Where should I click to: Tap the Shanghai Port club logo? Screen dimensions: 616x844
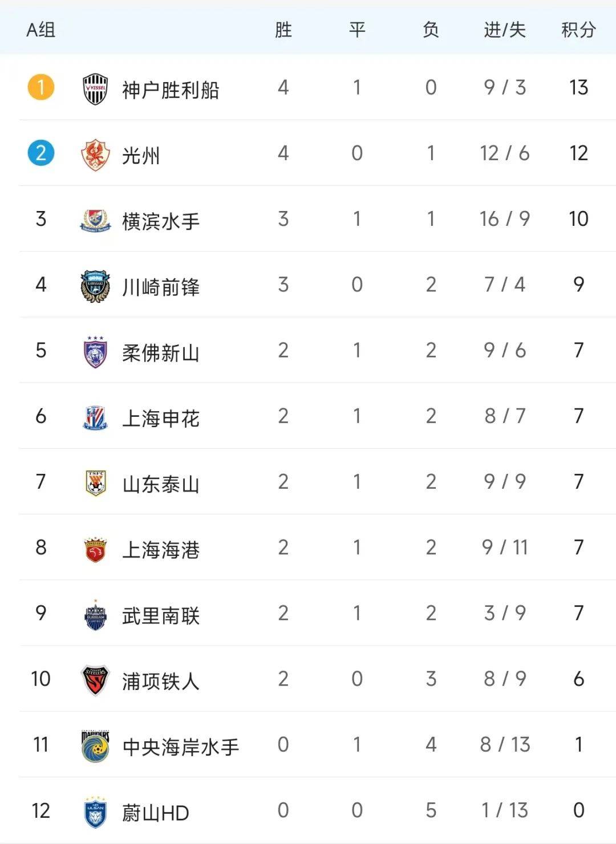click(x=95, y=549)
